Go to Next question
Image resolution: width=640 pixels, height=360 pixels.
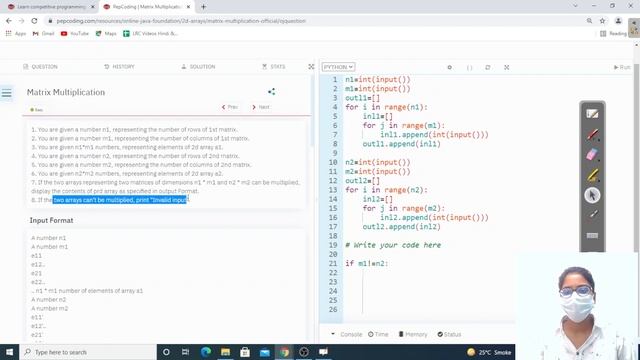click(261, 107)
